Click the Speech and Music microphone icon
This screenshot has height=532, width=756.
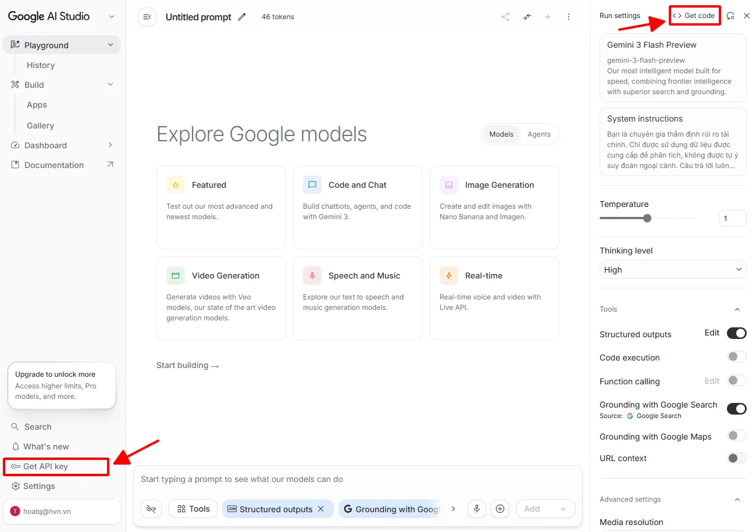tap(312, 276)
